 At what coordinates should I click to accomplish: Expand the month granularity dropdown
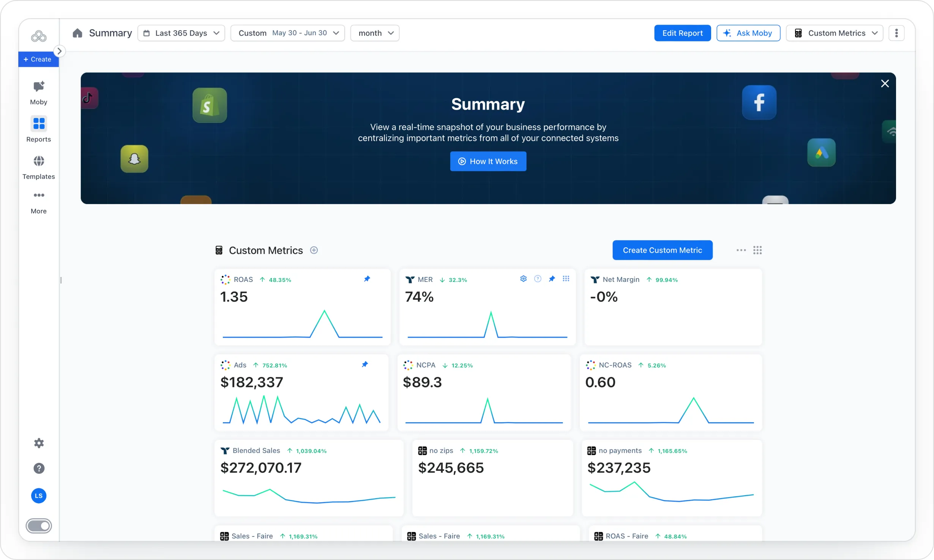point(374,33)
